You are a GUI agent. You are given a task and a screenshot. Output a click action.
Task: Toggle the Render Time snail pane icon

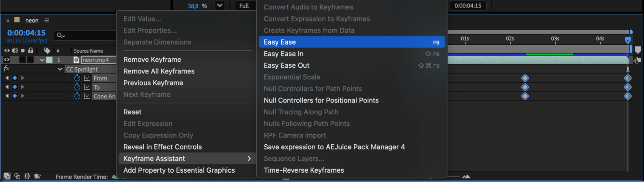click(x=37, y=176)
